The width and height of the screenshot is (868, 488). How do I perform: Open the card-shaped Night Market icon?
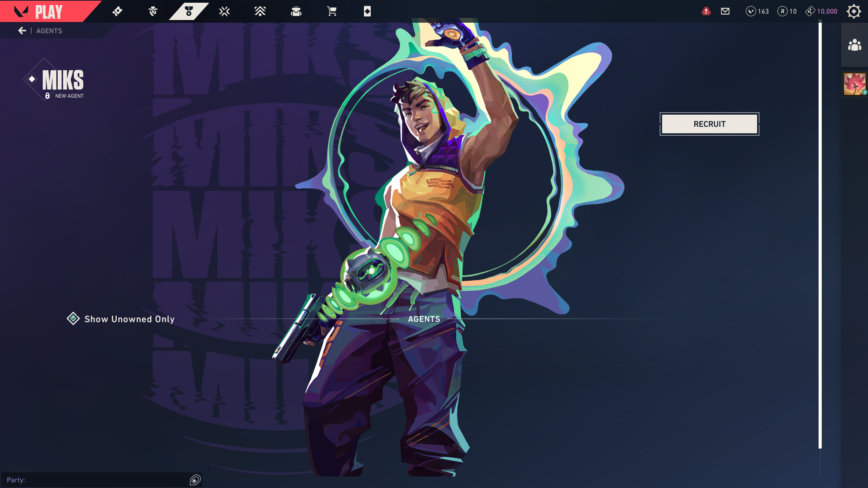coord(367,11)
